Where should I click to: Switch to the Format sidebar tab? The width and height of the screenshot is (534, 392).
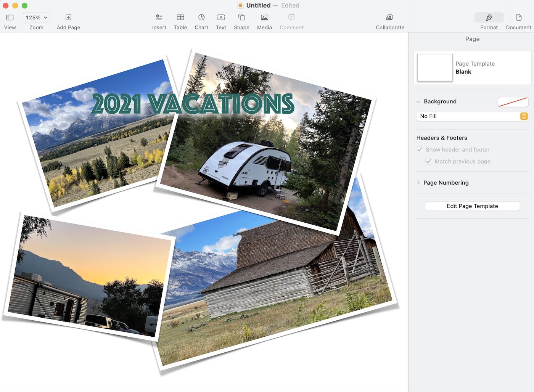(x=489, y=18)
